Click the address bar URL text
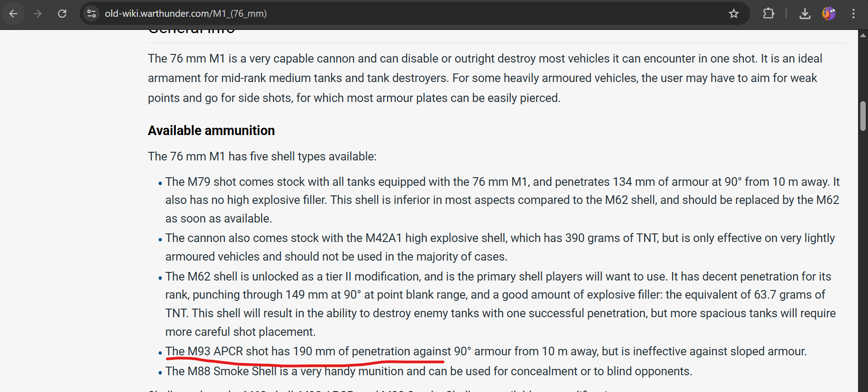The width and height of the screenshot is (868, 392). click(186, 14)
